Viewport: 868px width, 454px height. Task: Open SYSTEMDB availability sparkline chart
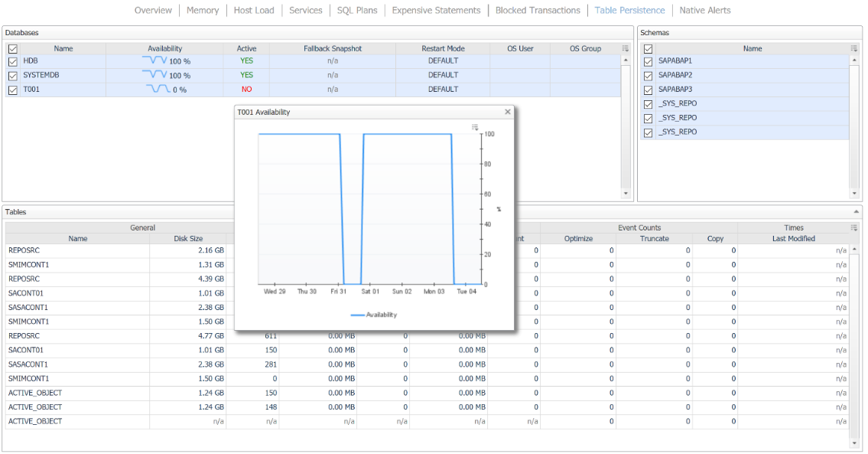tap(154, 74)
